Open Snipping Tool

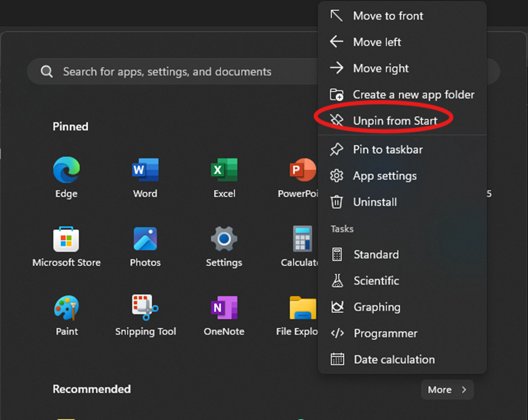[146, 316]
